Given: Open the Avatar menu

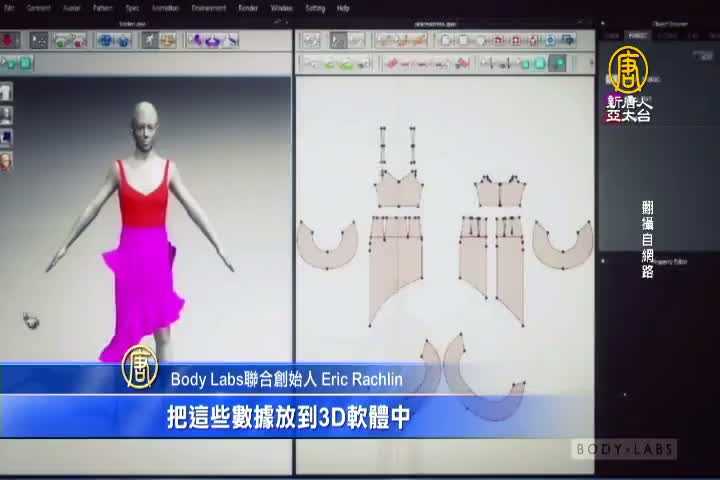Looking at the screenshot, I should click(x=72, y=8).
